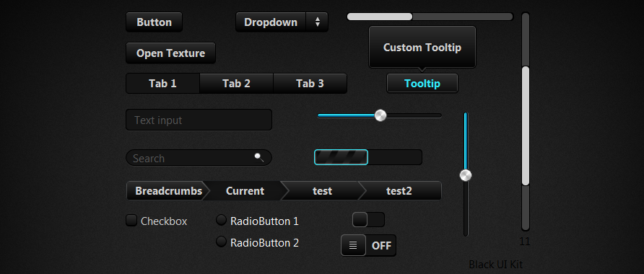Screen dimensions: 644x274
Task: Click the tall vertical scrollbar thumb
Action: point(526,126)
